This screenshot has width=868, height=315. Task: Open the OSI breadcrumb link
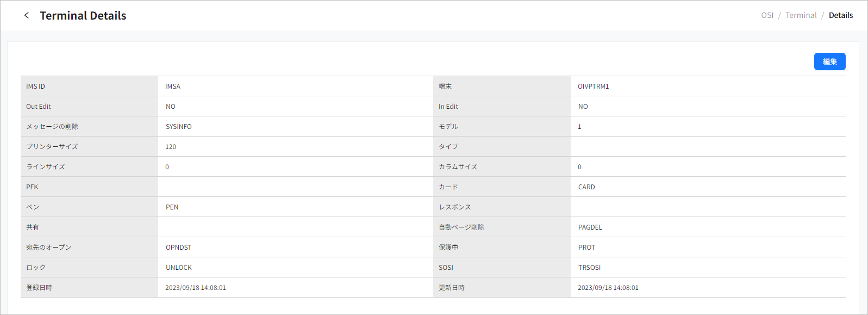click(767, 15)
